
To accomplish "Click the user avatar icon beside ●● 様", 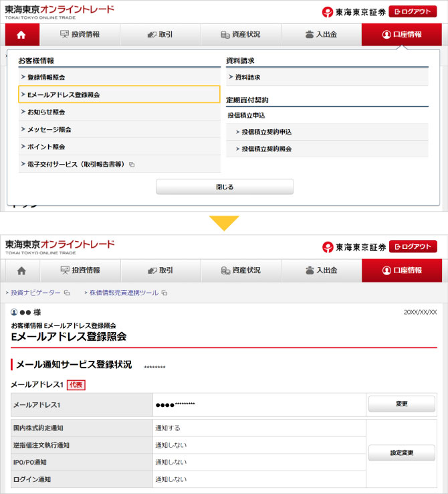I will point(14,313).
